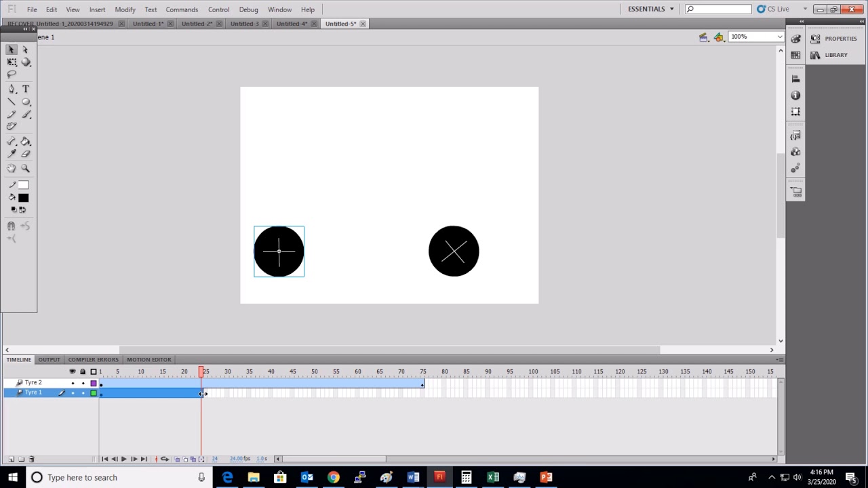Select the 3D Rotation tool
This screenshot has width=868, height=488.
pos(26,62)
